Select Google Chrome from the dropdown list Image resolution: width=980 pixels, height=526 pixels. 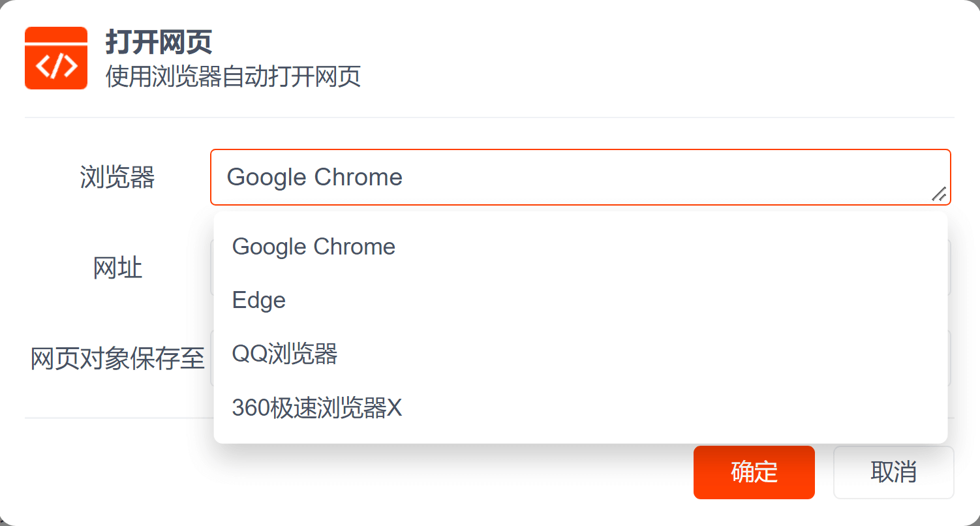(314, 247)
